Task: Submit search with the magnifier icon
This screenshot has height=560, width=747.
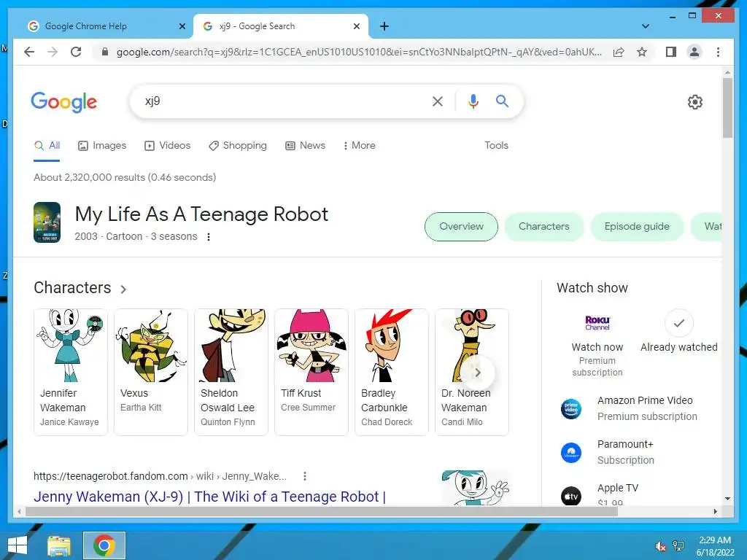Action: click(502, 101)
